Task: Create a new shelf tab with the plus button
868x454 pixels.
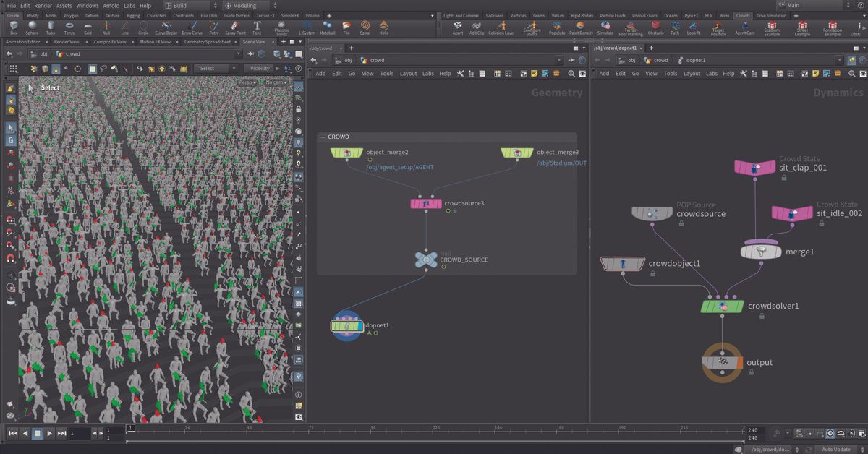Action: (x=794, y=14)
